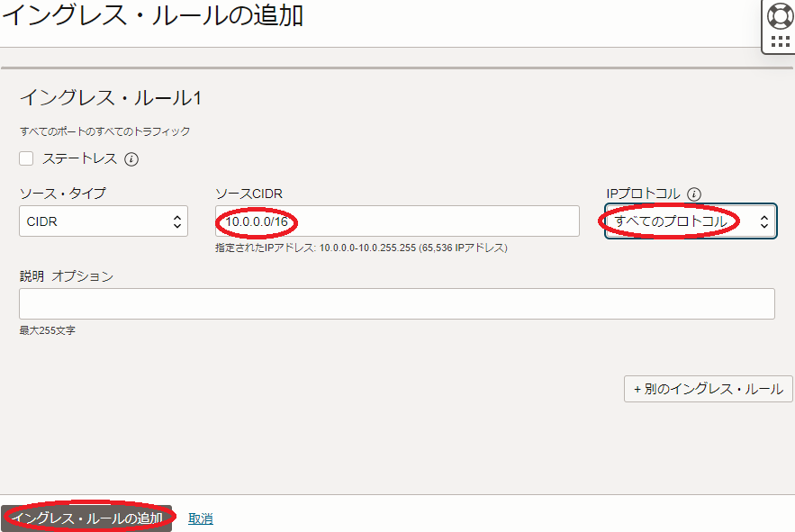The height and width of the screenshot is (532, 795).
Task: Show the info tooltip next to IPプロトコル
Action: (x=693, y=194)
